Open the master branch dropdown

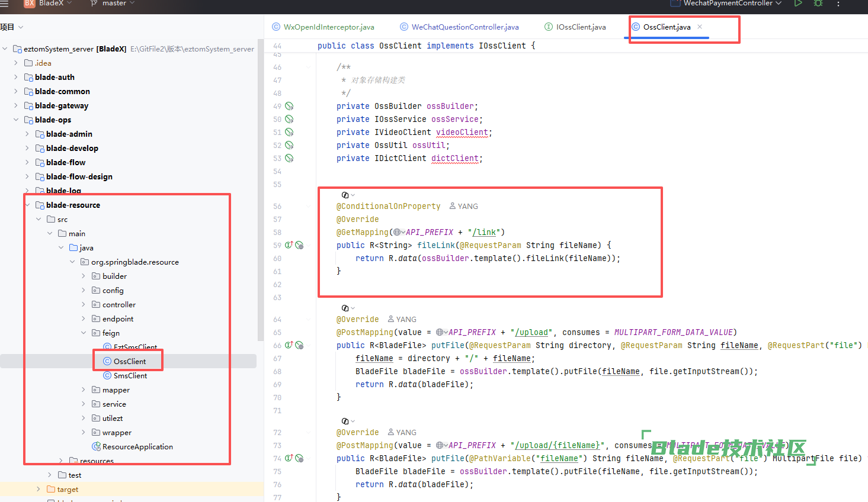113,4
